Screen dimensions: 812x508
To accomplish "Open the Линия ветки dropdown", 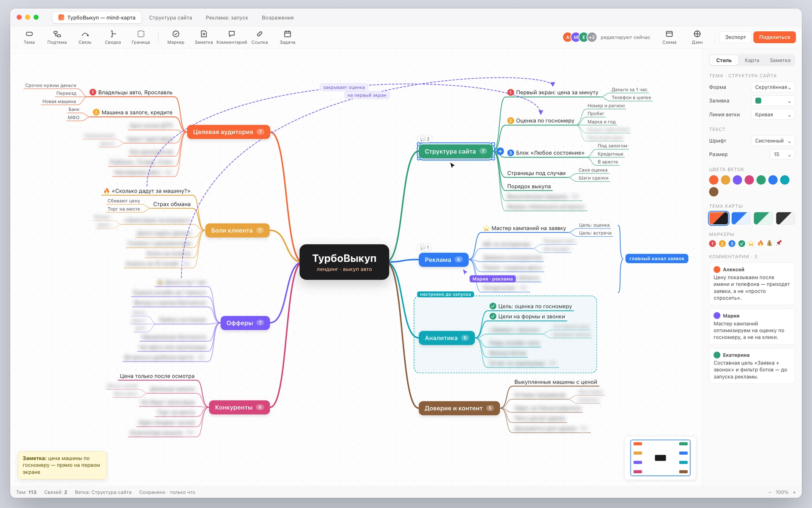I will [x=773, y=114].
